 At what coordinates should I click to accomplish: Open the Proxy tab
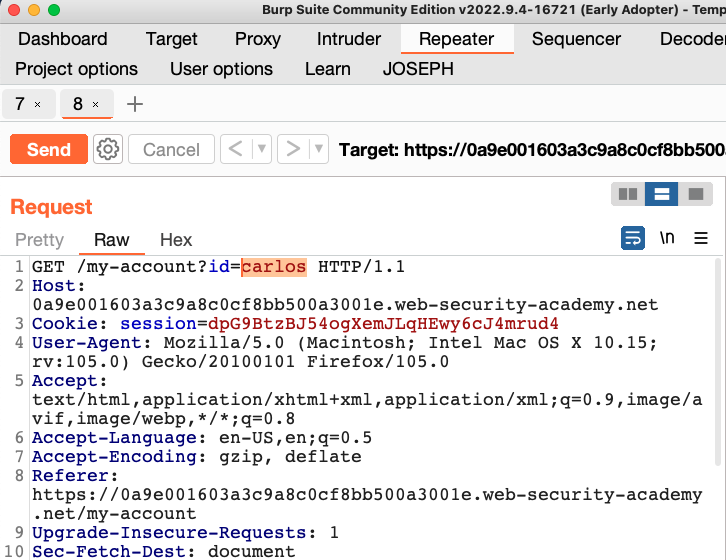tap(257, 39)
